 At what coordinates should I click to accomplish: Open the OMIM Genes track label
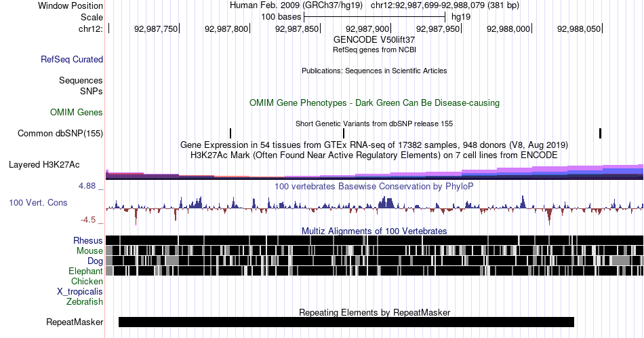click(77, 112)
